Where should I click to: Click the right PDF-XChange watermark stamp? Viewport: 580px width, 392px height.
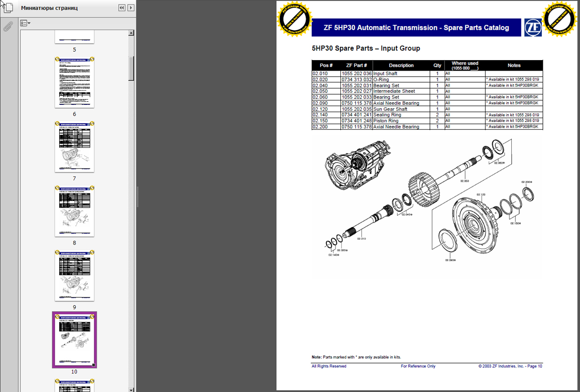[x=559, y=20]
